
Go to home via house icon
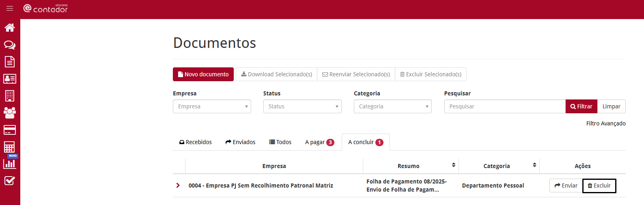click(10, 28)
